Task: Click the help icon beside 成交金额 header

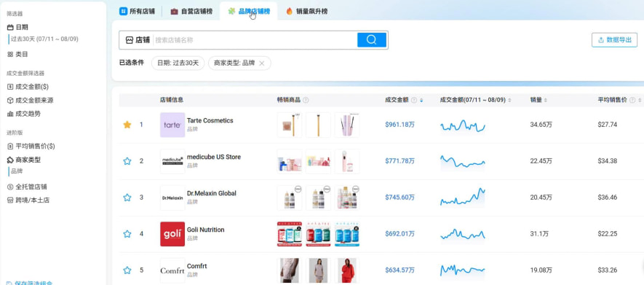Action: (x=414, y=100)
